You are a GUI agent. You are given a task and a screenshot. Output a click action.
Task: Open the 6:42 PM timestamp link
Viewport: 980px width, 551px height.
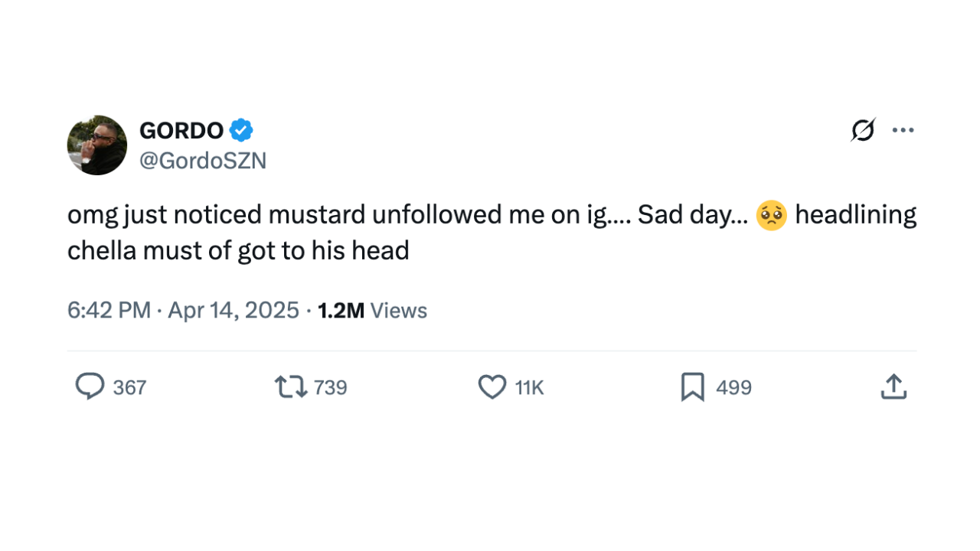[x=109, y=310]
